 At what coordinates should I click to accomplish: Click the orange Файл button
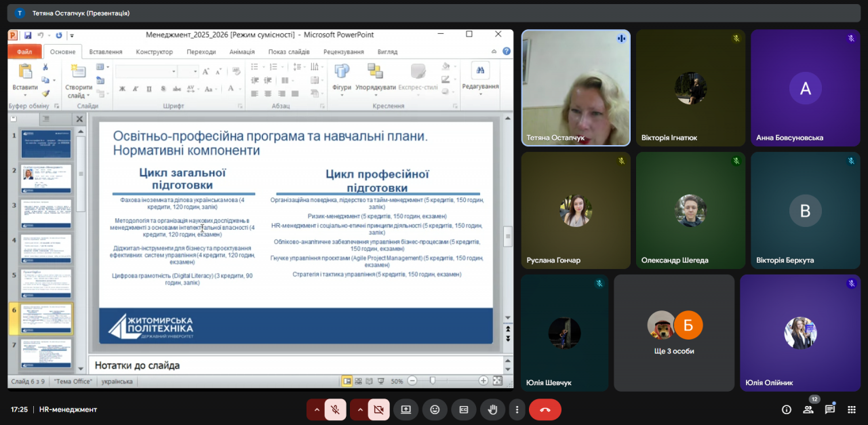[x=24, y=52]
